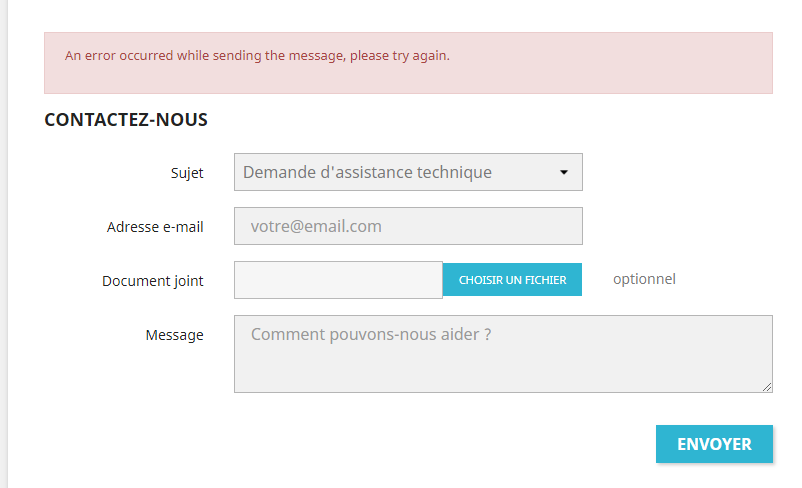Submit the form with Envoyer
This screenshot has width=802, height=488.
coord(714,444)
